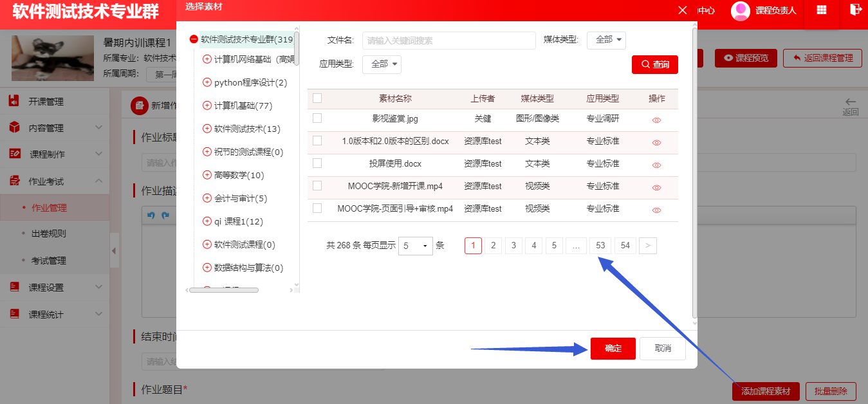Viewport: 868px width, 404px height.
Task: Open the 课程负责人 avatar icon
Action: (739, 10)
